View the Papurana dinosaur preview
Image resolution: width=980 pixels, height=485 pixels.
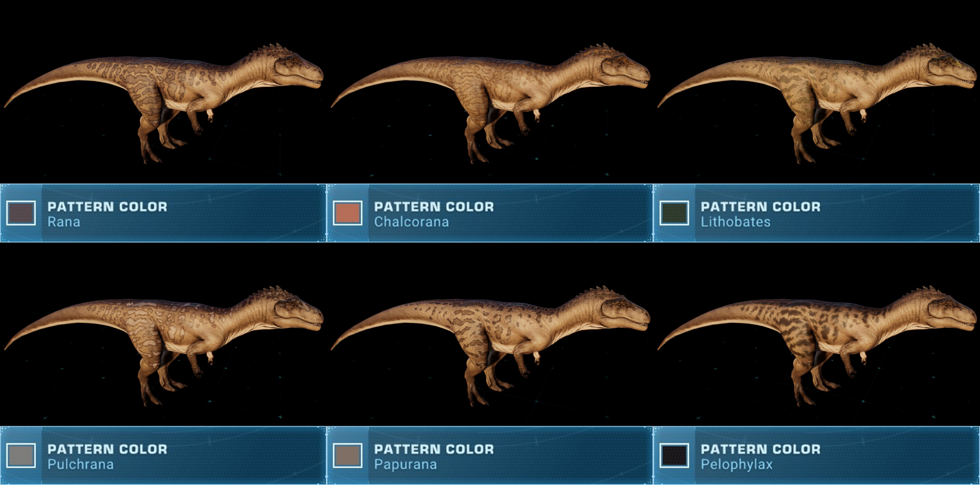490,345
